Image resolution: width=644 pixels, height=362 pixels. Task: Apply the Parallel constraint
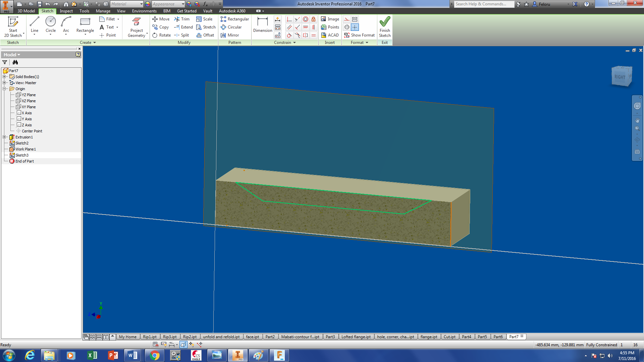point(289,27)
